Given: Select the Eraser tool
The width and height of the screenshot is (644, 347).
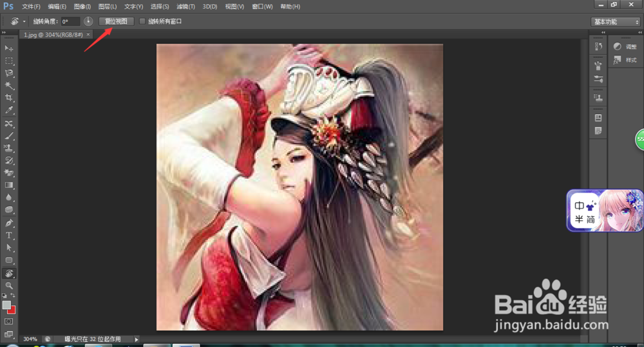Looking at the screenshot, I should point(8,173).
